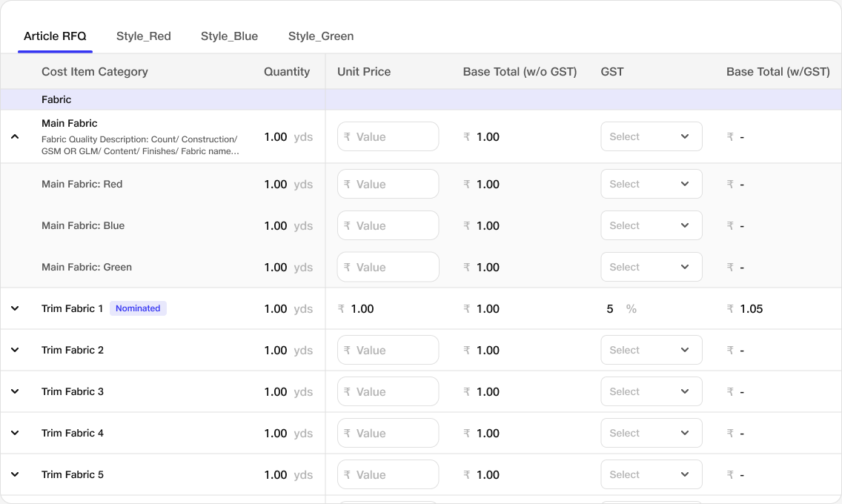Viewport: 842px width, 504px height.
Task: Click Unit Price field for Trim Fabric 5
Action: [x=388, y=474]
